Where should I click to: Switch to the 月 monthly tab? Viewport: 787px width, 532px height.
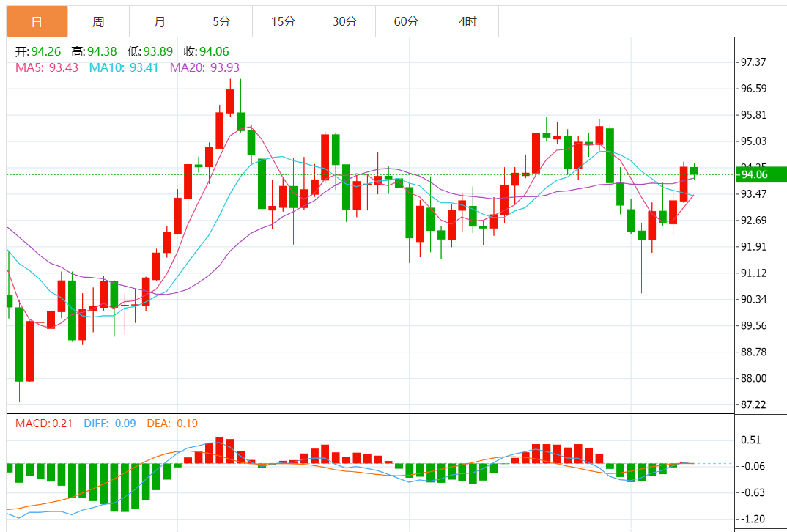(160, 21)
